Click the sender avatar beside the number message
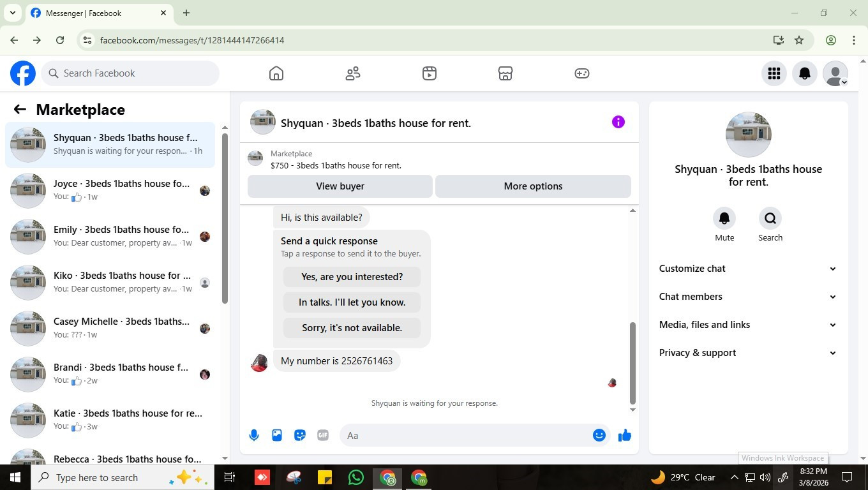The width and height of the screenshot is (868, 490). point(259,362)
